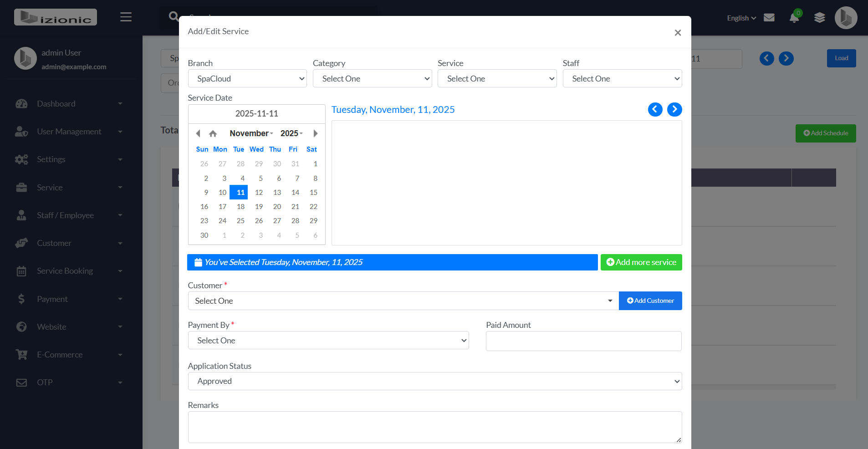
Task: Open the Branch dropdown showing SpaCloud
Action: click(x=247, y=78)
